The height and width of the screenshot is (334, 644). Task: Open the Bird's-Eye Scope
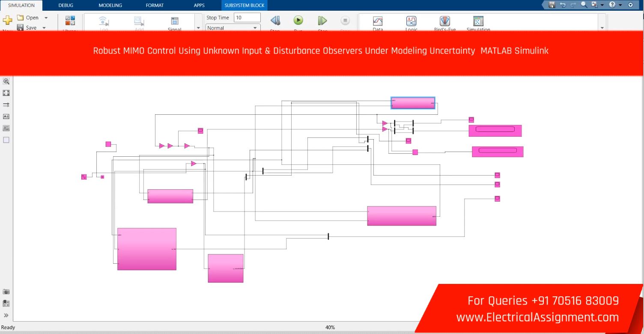tap(445, 21)
